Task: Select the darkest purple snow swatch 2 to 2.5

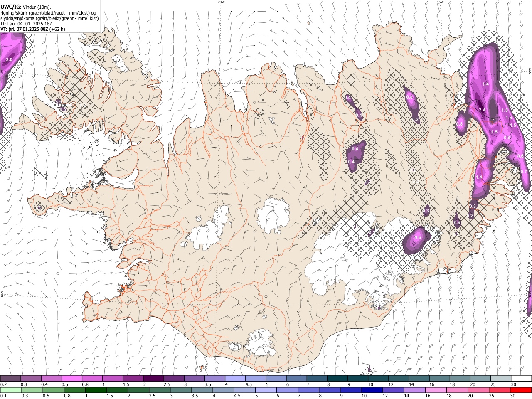Action: (x=153, y=378)
